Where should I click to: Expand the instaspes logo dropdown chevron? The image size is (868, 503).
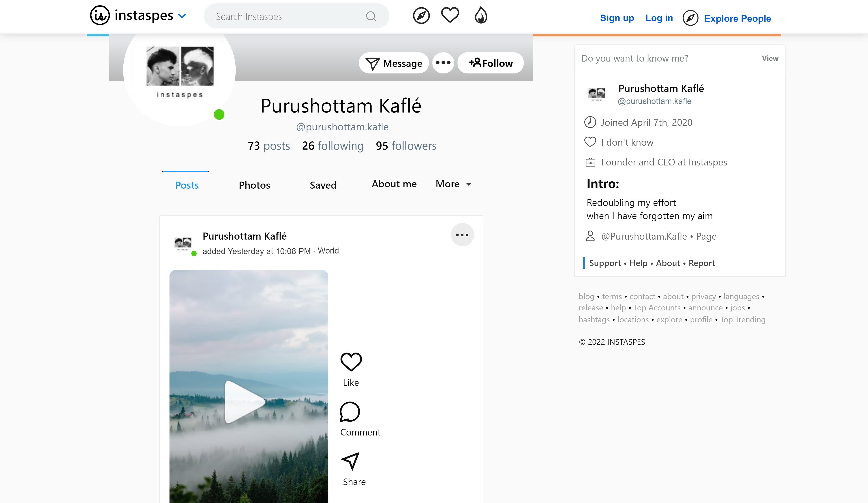click(x=182, y=16)
